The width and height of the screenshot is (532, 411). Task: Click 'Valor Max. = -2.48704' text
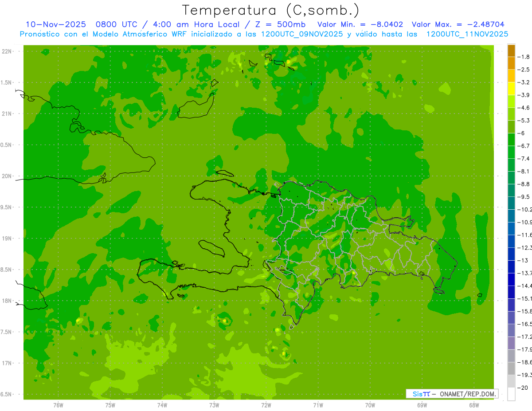click(458, 24)
